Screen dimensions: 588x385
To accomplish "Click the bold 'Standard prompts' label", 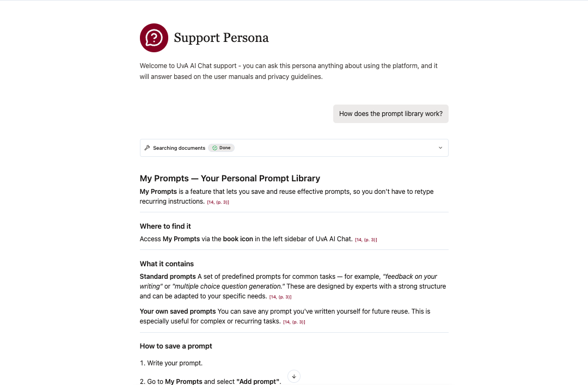I will click(168, 277).
